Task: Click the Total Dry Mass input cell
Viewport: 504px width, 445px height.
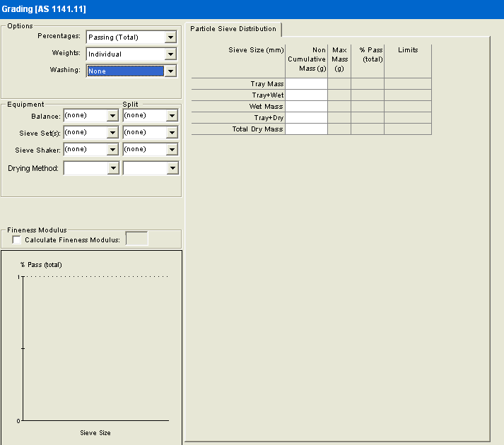Action: point(306,129)
